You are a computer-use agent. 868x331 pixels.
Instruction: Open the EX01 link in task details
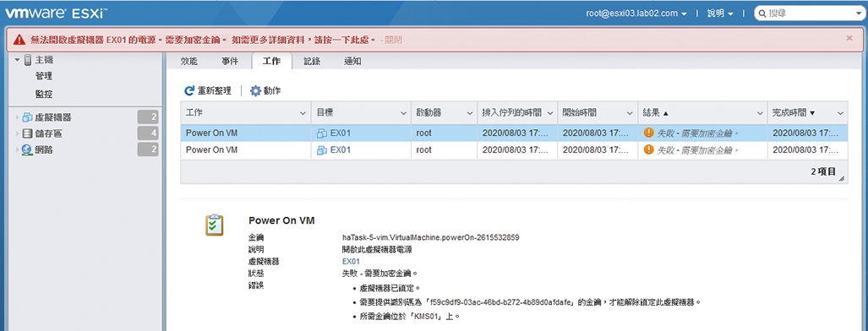coord(351,261)
